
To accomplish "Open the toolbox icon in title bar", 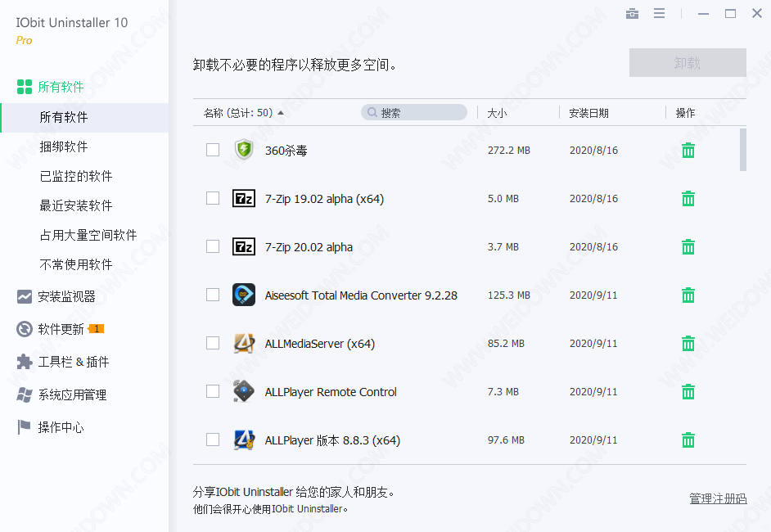I will pyautogui.click(x=632, y=14).
